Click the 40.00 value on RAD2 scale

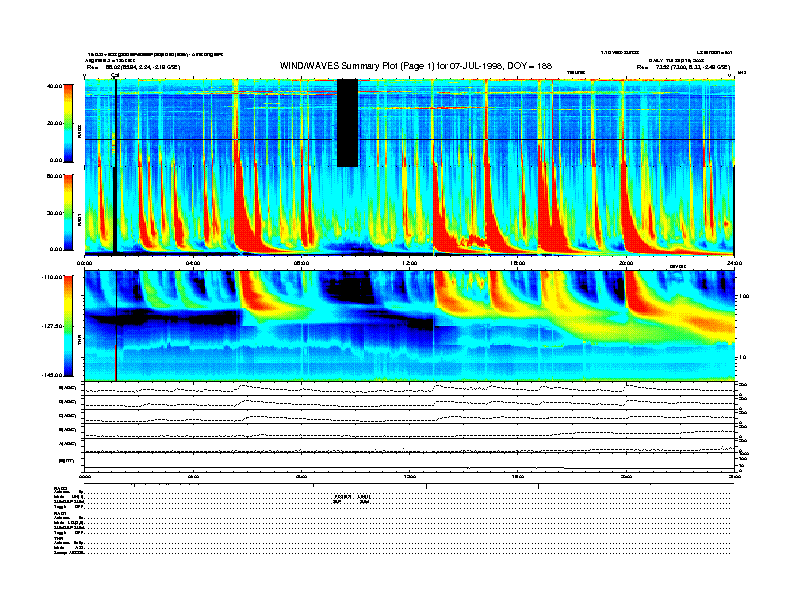point(54,86)
